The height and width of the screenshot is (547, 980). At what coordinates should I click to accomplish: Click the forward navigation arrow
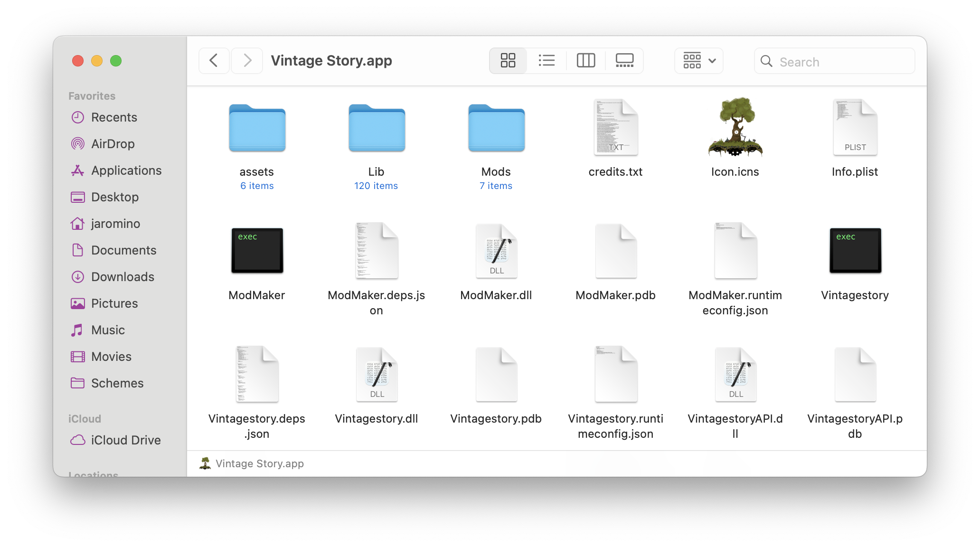tap(247, 61)
